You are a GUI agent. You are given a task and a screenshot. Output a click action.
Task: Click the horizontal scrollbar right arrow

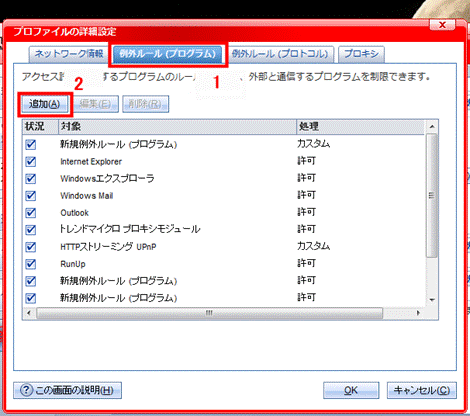pyautogui.click(x=418, y=313)
